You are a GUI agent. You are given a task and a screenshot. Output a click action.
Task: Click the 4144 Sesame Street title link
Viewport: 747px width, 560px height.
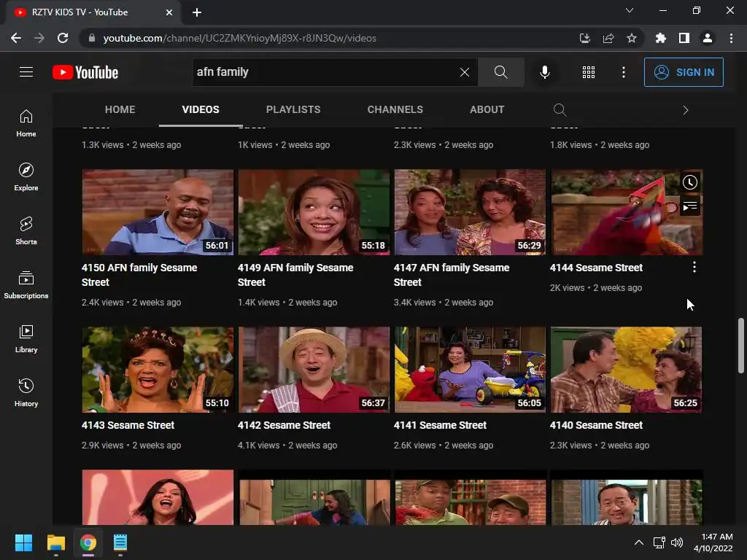(x=596, y=268)
